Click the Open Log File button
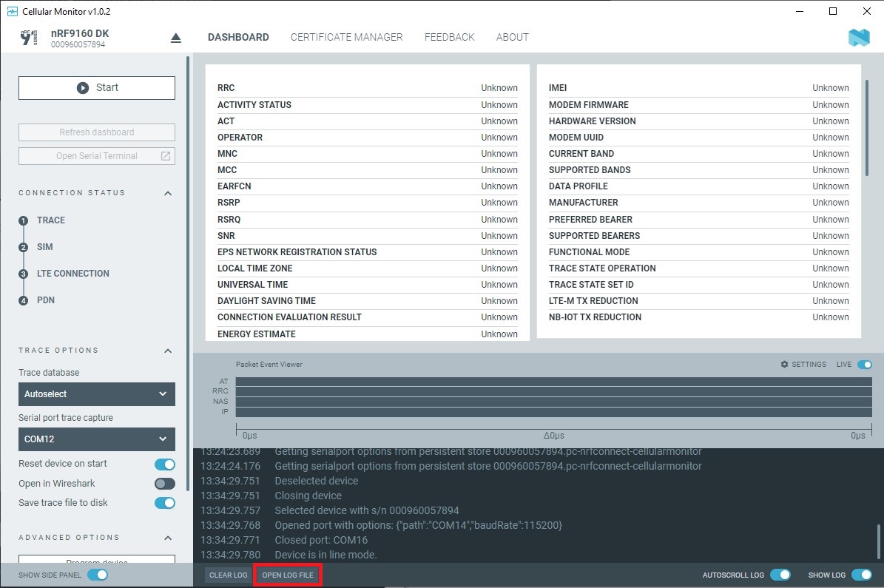This screenshot has height=588, width=884. pyautogui.click(x=288, y=575)
